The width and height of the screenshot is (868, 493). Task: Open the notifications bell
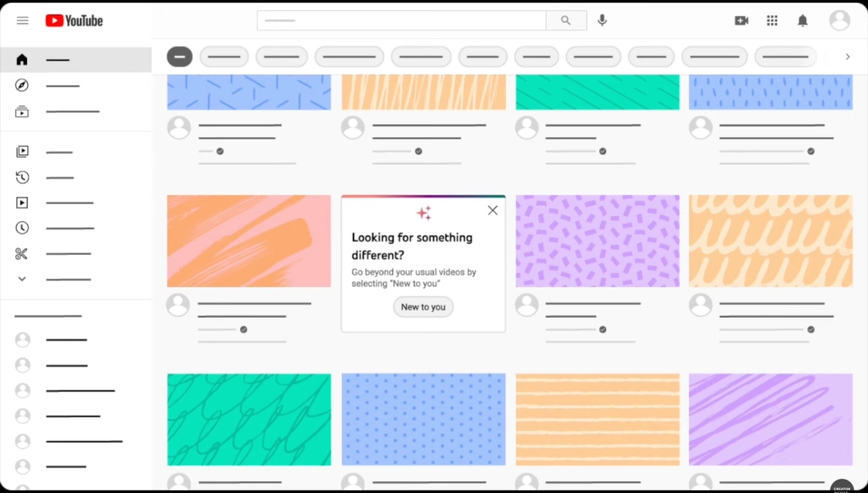pyautogui.click(x=803, y=20)
